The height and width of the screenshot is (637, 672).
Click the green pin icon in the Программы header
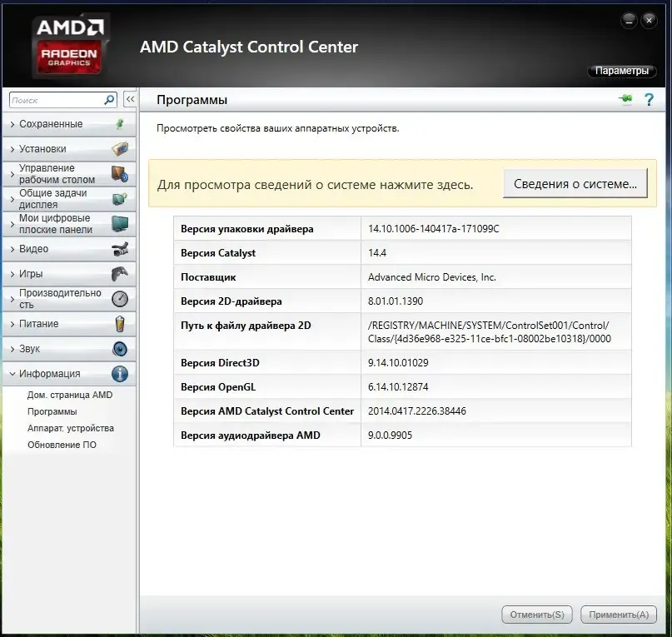(625, 99)
